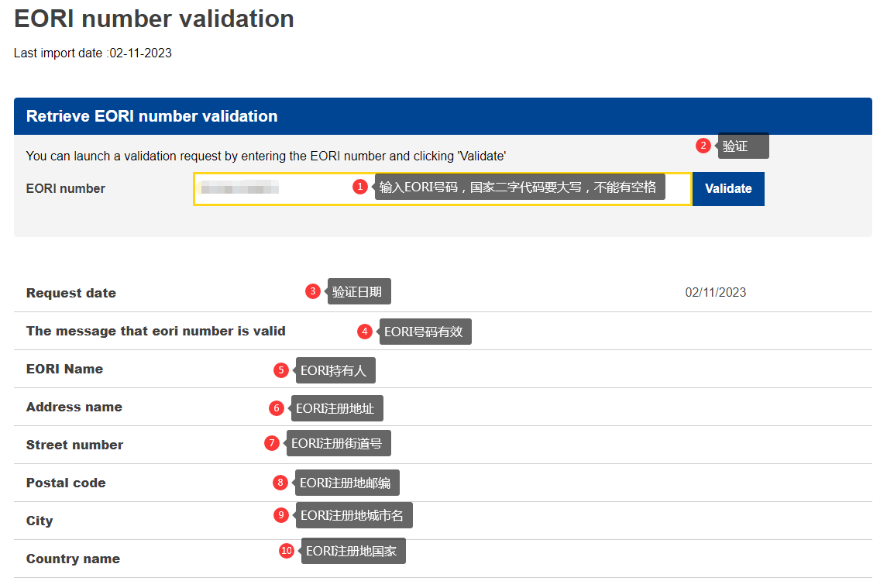This screenshot has width=887, height=588.
Task: Click the 'EORI number validation' page title
Action: (x=154, y=19)
